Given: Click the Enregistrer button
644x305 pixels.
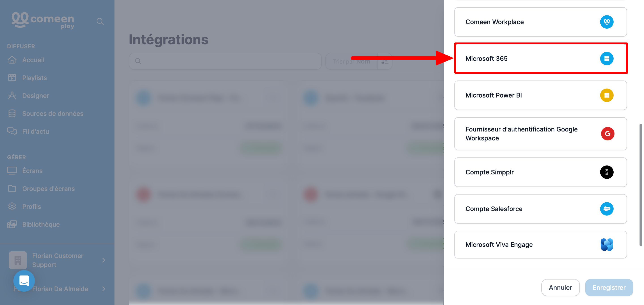Looking at the screenshot, I should click(x=609, y=288).
